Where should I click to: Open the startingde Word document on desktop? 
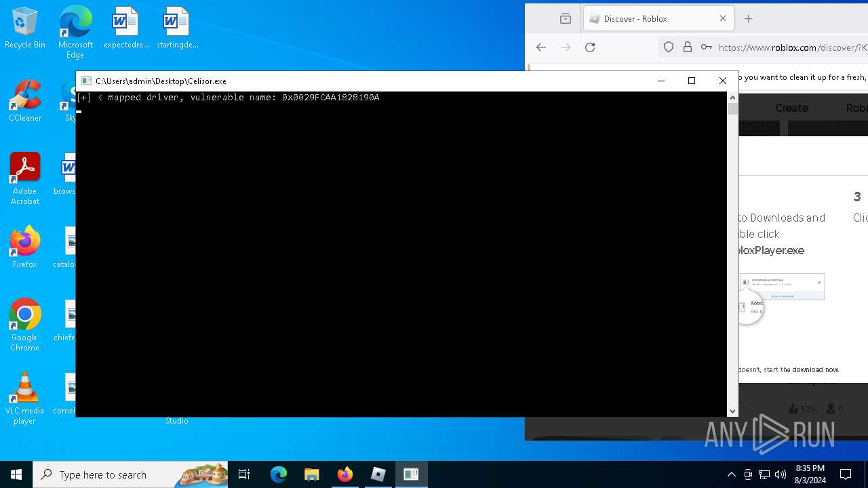[x=177, y=28]
